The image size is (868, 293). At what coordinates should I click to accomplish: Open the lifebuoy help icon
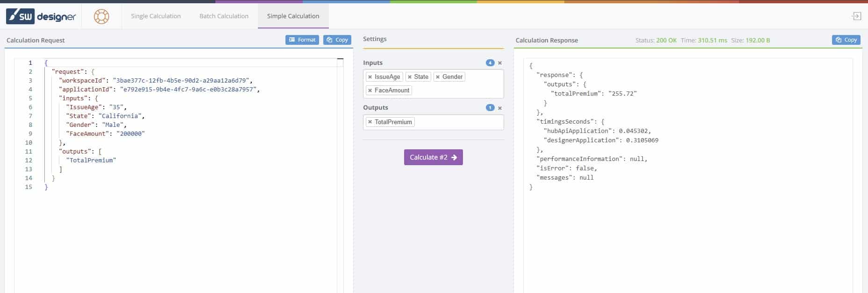point(101,16)
